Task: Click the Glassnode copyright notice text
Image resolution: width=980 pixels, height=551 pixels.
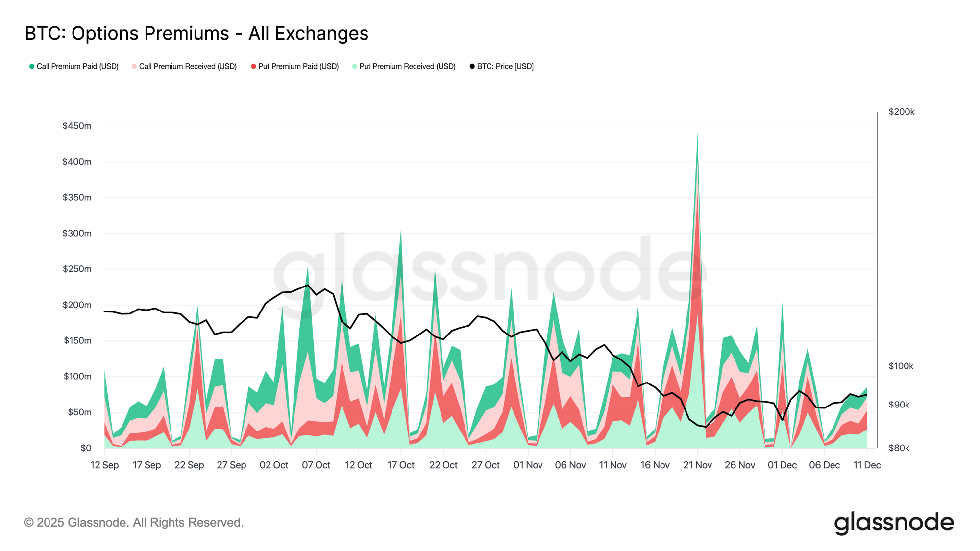Action: click(x=134, y=523)
